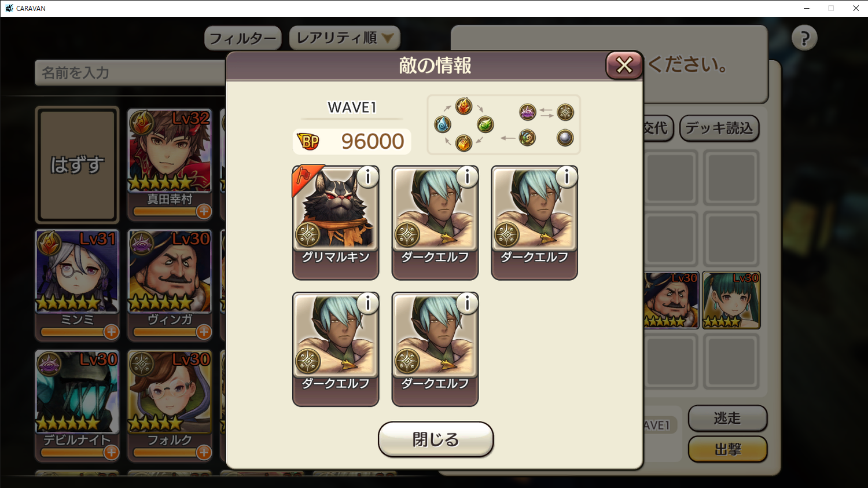Click the 閉じる close button
This screenshot has width=868, height=488.
tap(436, 439)
